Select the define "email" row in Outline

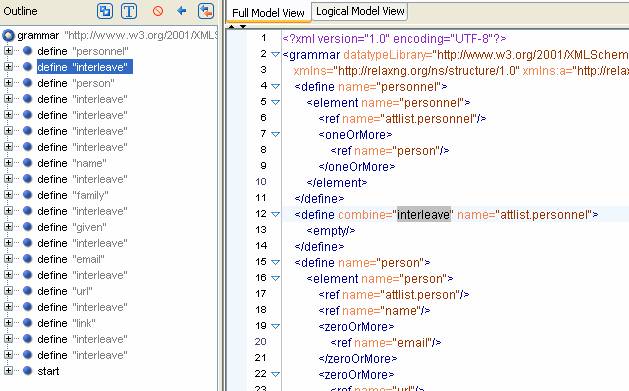pyautogui.click(x=71, y=259)
